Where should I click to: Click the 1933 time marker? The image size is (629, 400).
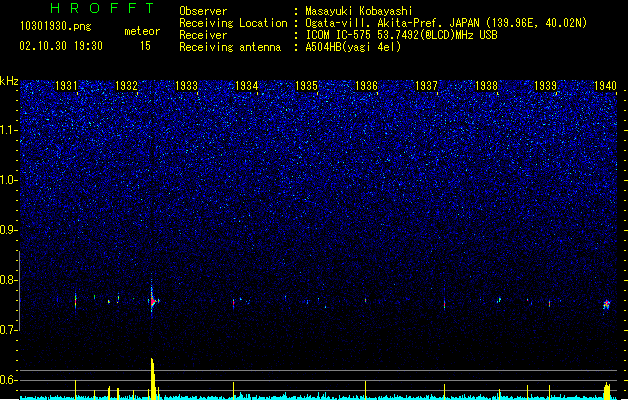[187, 86]
